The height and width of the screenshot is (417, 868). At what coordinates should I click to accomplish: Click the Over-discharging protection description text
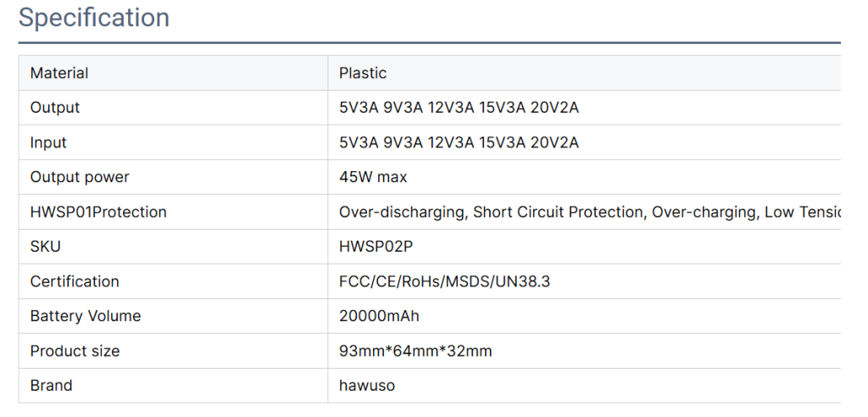point(590,212)
